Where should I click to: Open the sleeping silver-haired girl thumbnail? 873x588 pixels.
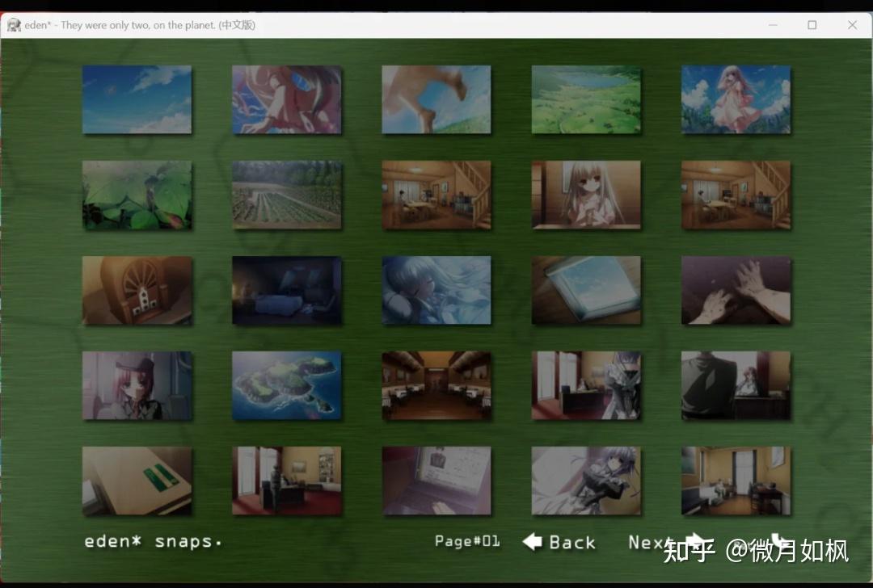436,291
